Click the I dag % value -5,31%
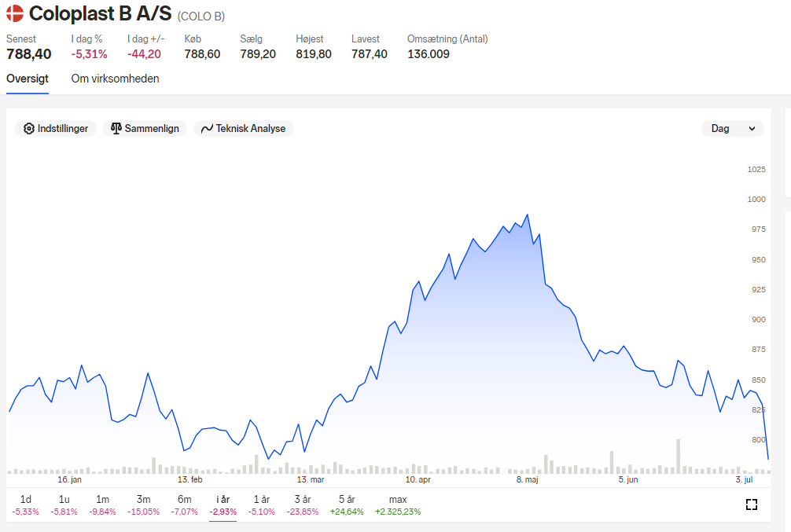 [x=90, y=54]
